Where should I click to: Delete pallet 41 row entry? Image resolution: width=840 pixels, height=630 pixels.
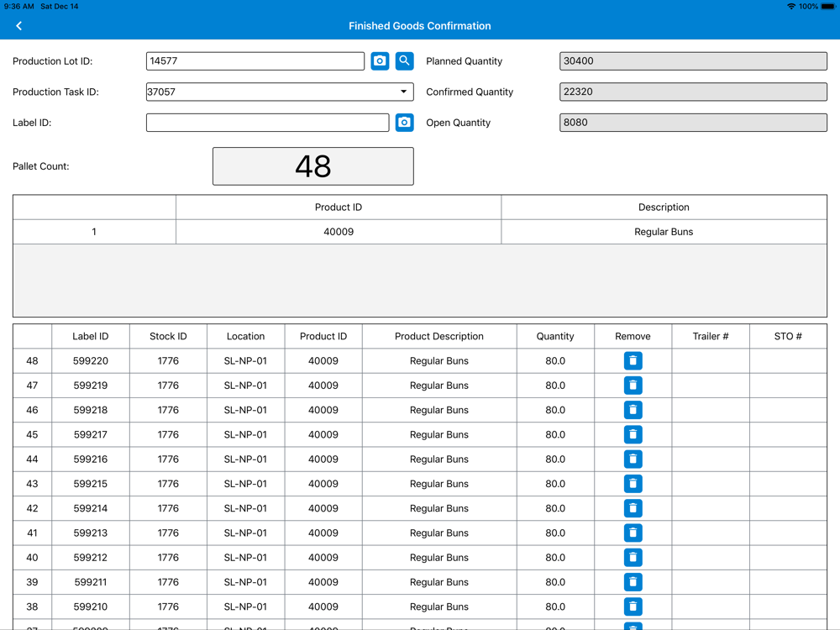tap(633, 533)
